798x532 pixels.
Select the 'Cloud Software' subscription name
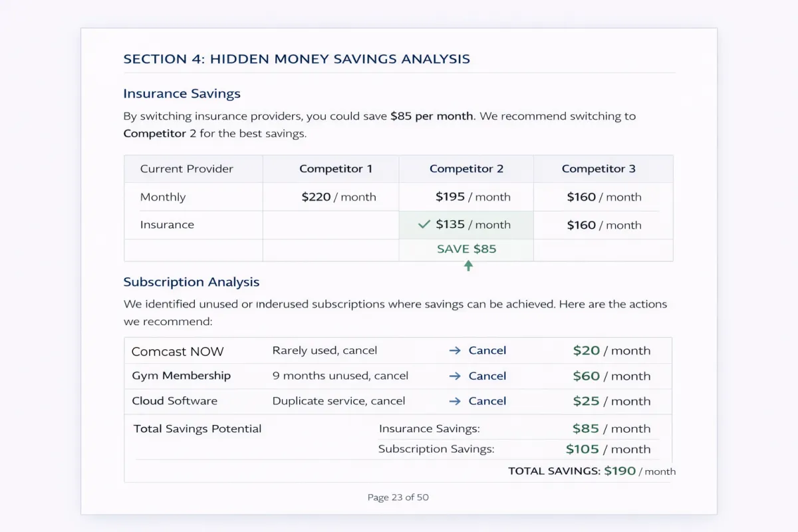click(x=174, y=401)
